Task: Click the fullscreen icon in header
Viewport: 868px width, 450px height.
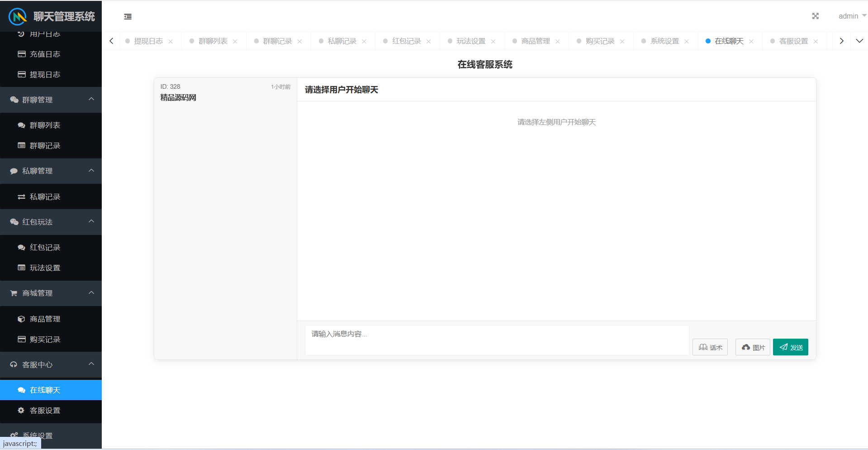Action: [x=815, y=16]
